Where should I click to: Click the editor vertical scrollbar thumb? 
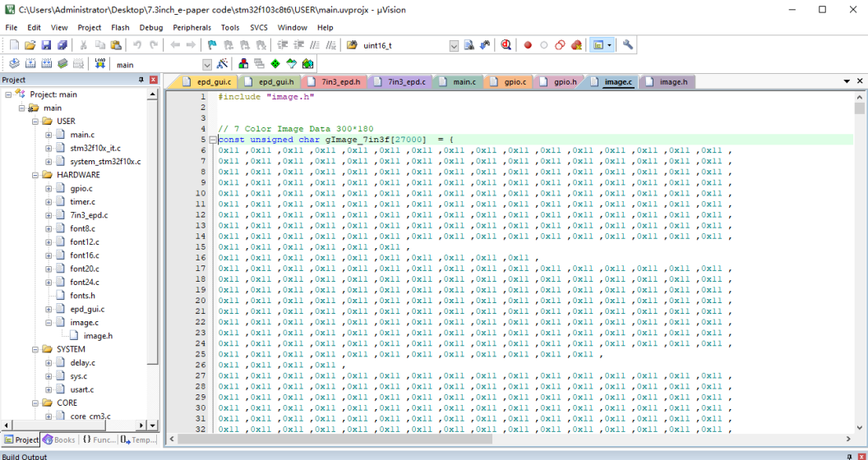(x=859, y=109)
